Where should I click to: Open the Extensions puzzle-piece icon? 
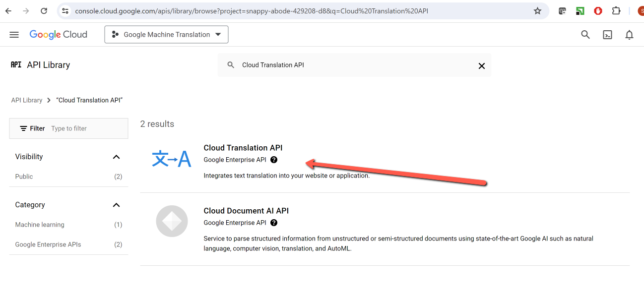point(616,11)
